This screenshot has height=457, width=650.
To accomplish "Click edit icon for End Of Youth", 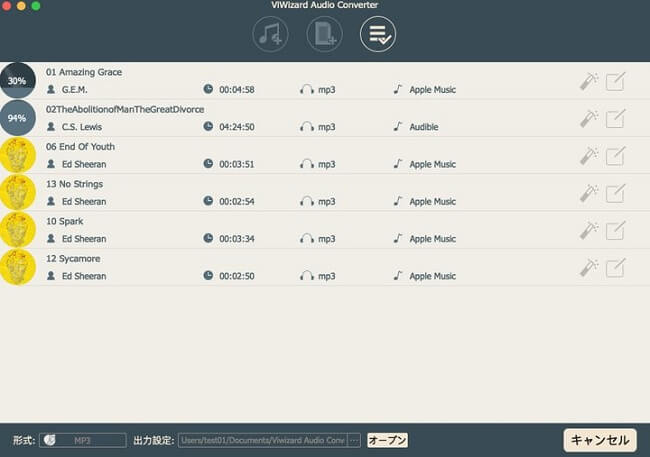I will pyautogui.click(x=615, y=156).
